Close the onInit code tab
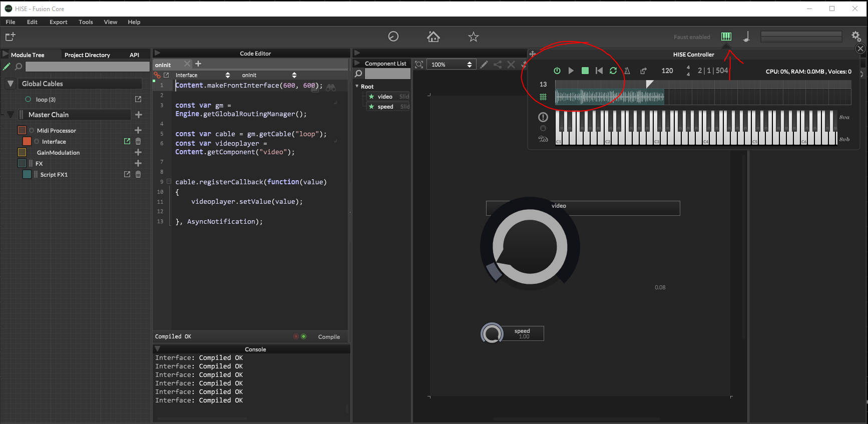 click(x=187, y=64)
